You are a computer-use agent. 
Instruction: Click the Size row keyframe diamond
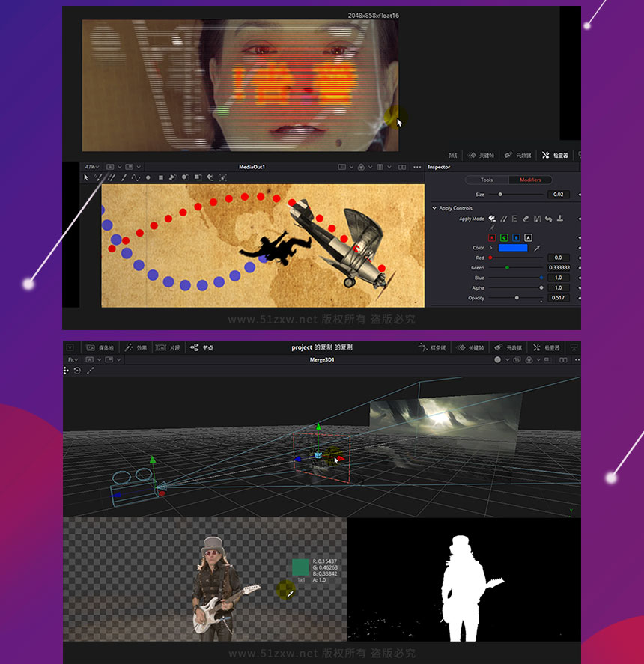pos(579,195)
